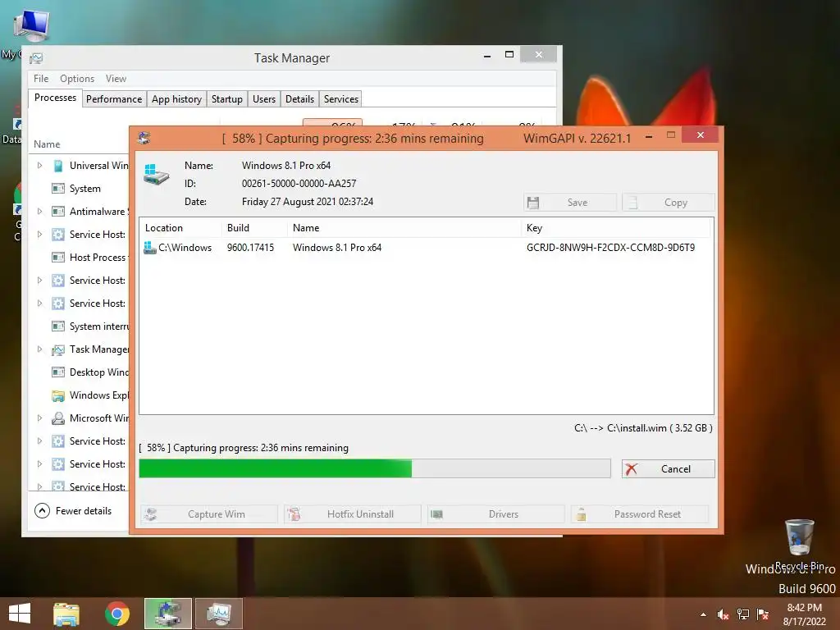Viewport: 840px width, 630px height.
Task: Expand the Antimalware process entry
Action: coord(39,212)
